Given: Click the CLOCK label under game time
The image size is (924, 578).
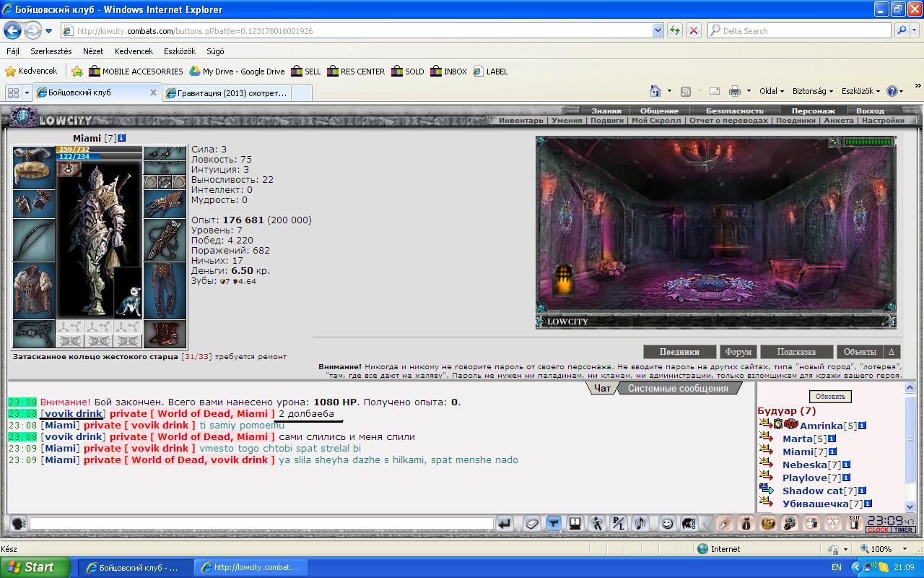Looking at the screenshot, I should [x=878, y=530].
